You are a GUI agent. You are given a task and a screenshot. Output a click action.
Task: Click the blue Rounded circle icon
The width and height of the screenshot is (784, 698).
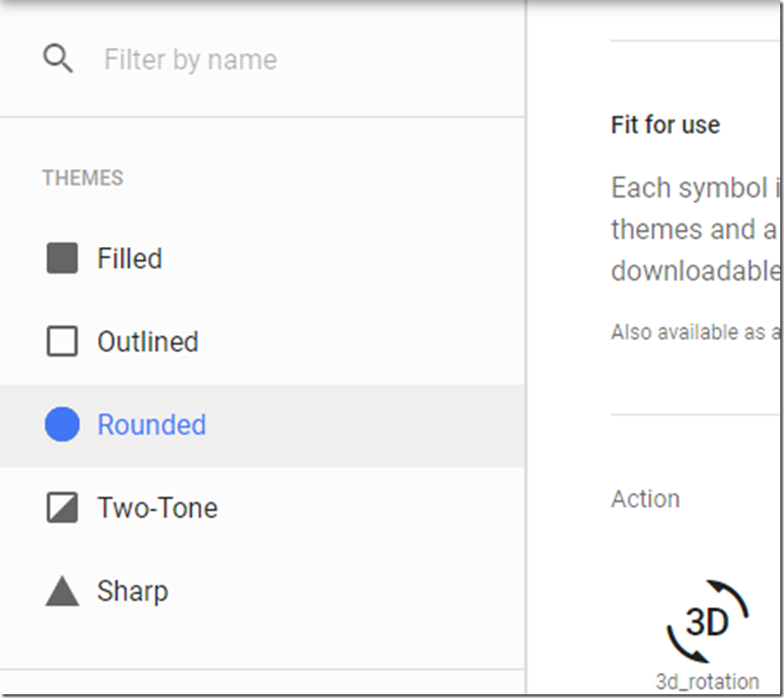pyautogui.click(x=62, y=424)
